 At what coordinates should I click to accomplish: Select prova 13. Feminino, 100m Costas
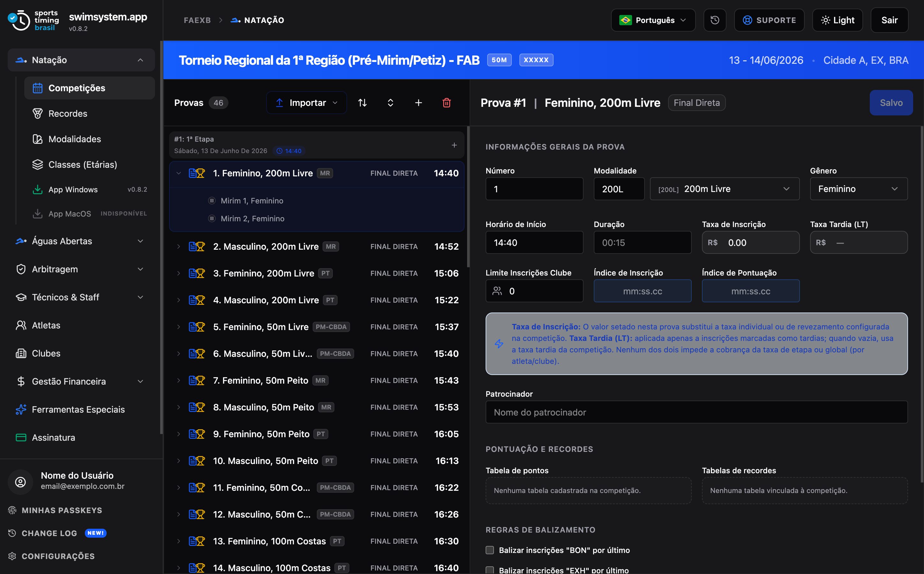tap(317, 541)
